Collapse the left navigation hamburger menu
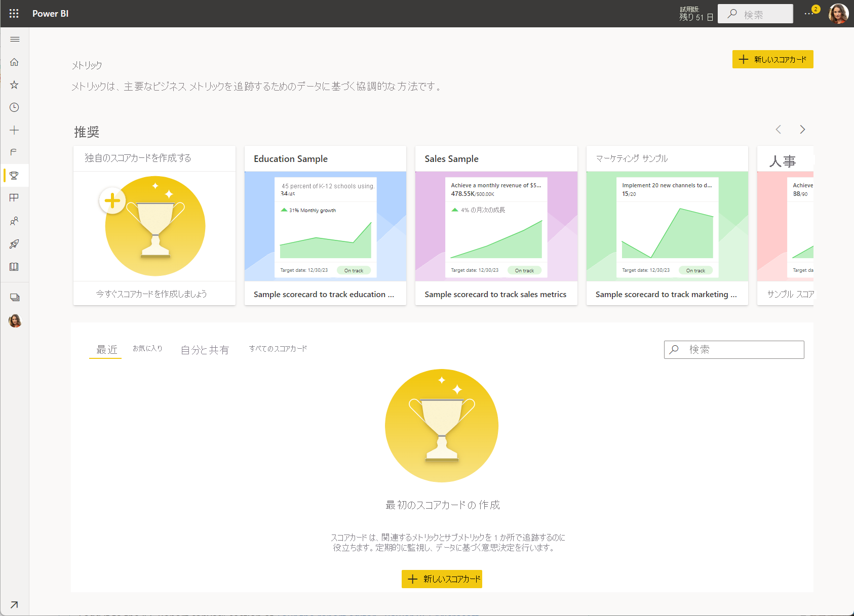The image size is (854, 616). [15, 39]
